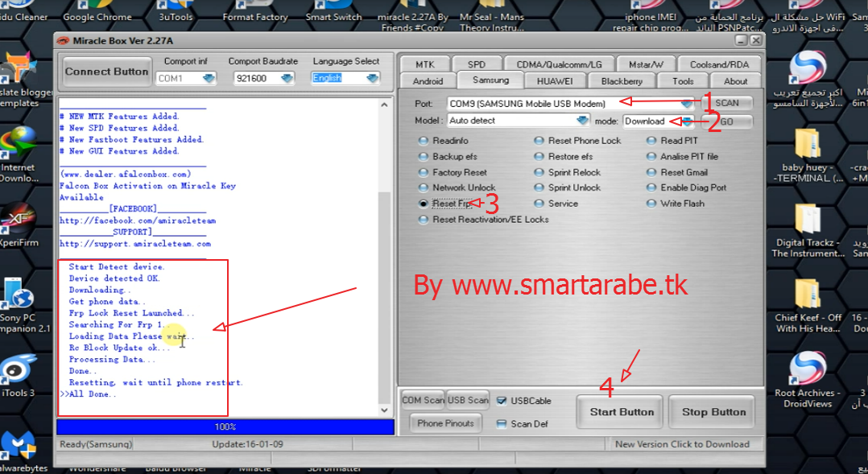Select the Readinfo option
868x474 pixels.
423,141
